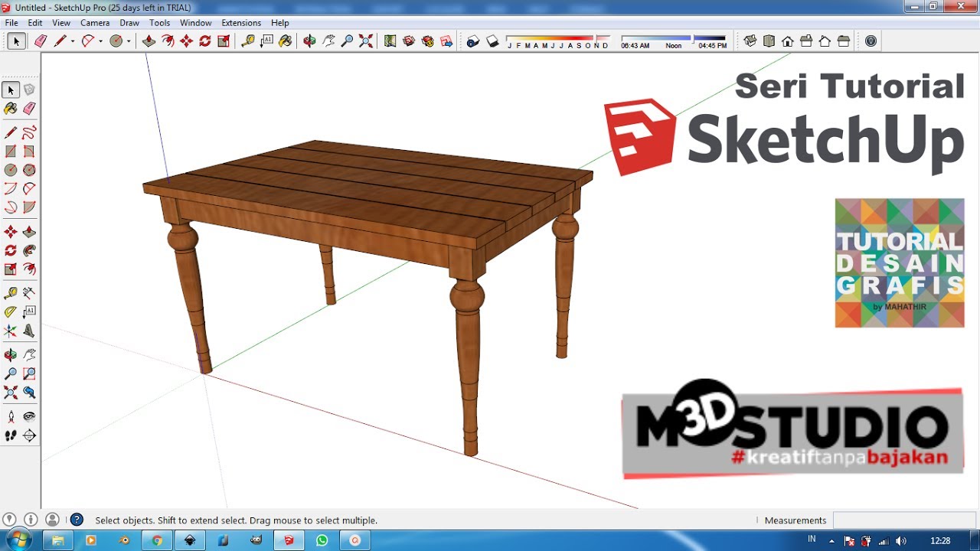The image size is (980, 551).
Task: Select Push/Pull in the top toolbar
Action: [x=149, y=41]
